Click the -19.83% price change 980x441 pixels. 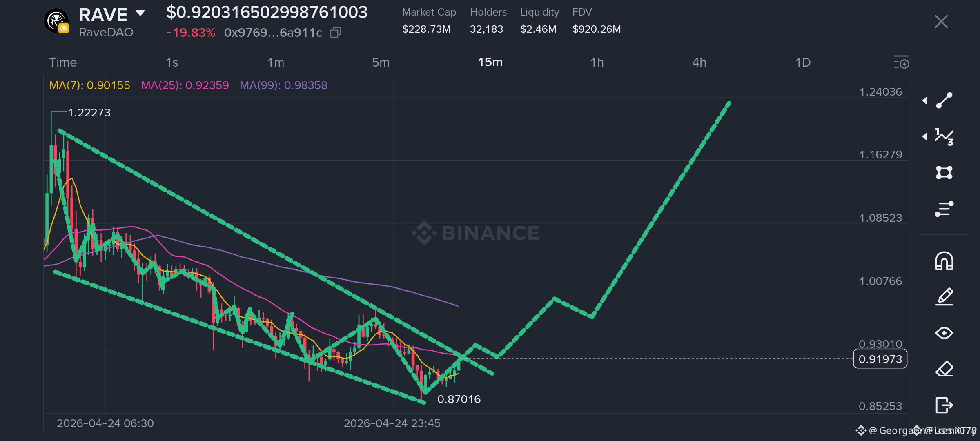191,33
